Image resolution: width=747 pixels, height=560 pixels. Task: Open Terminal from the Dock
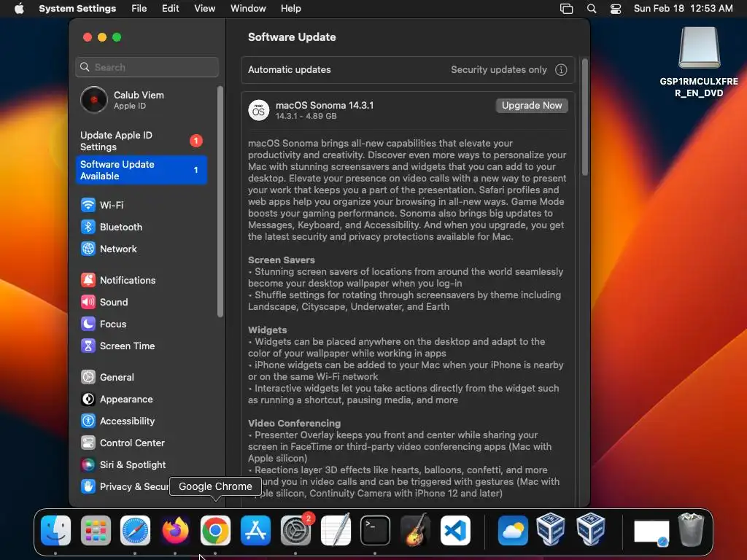[x=376, y=531]
